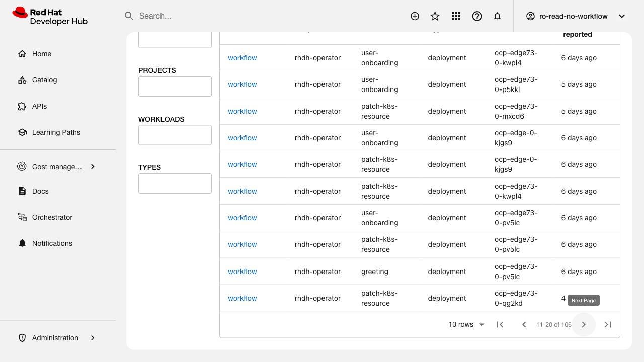Click the PROJECTS filter input field
The width and height of the screenshot is (644, 362).
tap(175, 86)
